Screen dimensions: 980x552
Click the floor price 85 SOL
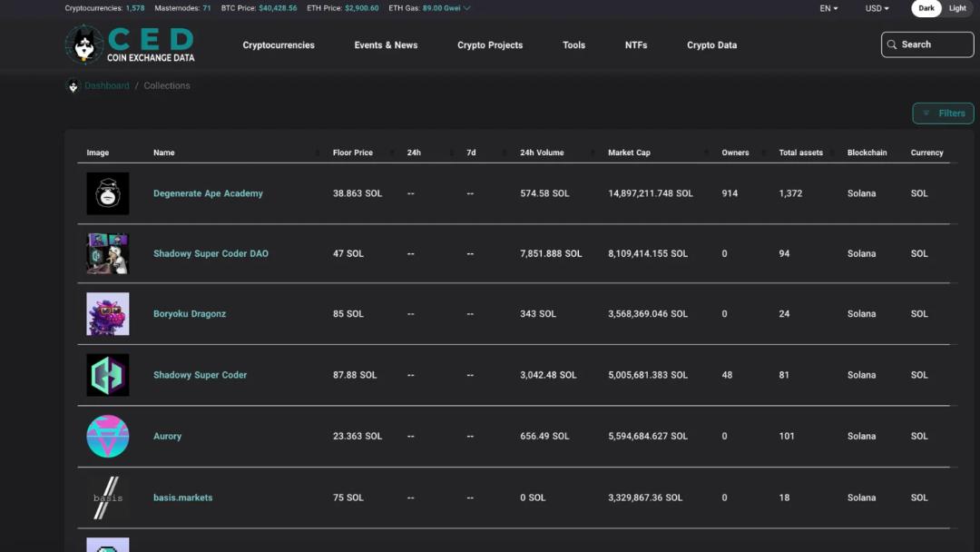pos(348,314)
